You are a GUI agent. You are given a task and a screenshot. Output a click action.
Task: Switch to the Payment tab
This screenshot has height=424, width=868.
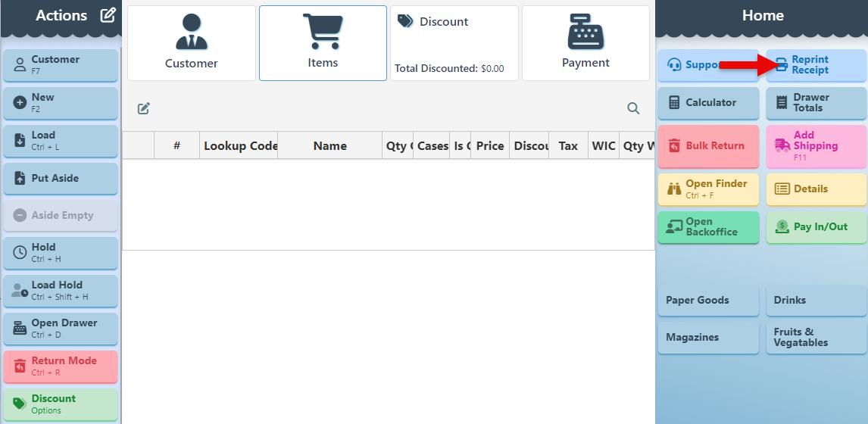(585, 43)
